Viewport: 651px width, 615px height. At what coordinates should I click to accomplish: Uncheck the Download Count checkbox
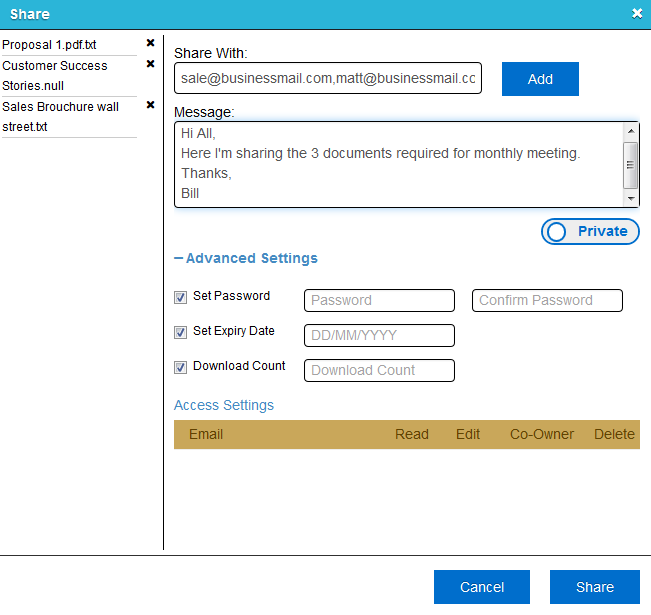180,367
